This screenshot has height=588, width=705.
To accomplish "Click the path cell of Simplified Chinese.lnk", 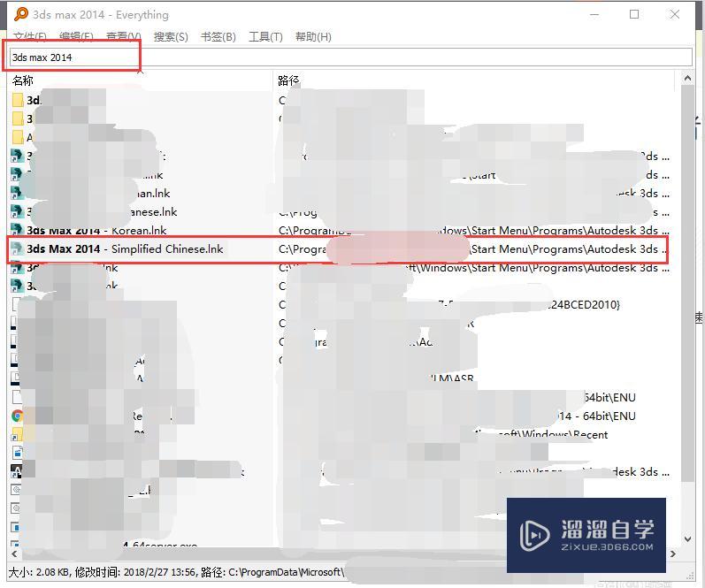I will (472, 249).
